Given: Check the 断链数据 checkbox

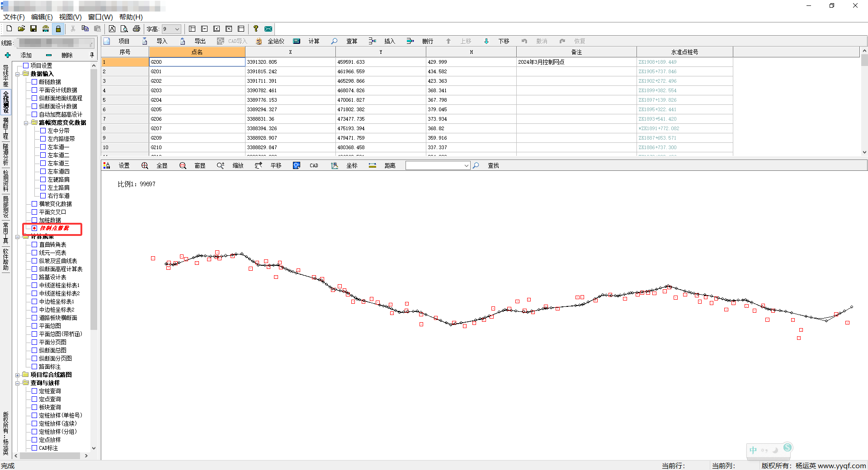Looking at the screenshot, I should click(x=34, y=82).
